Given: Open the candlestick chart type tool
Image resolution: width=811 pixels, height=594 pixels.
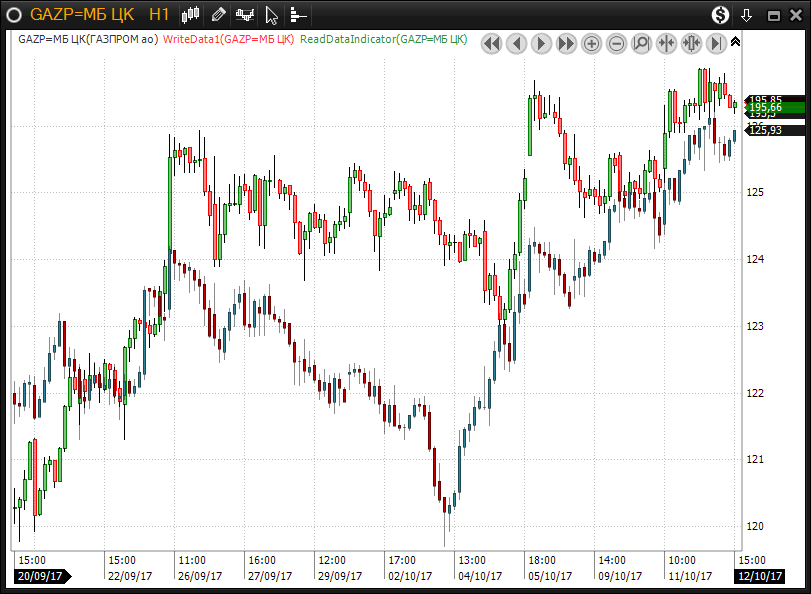Looking at the screenshot, I should (191, 14).
